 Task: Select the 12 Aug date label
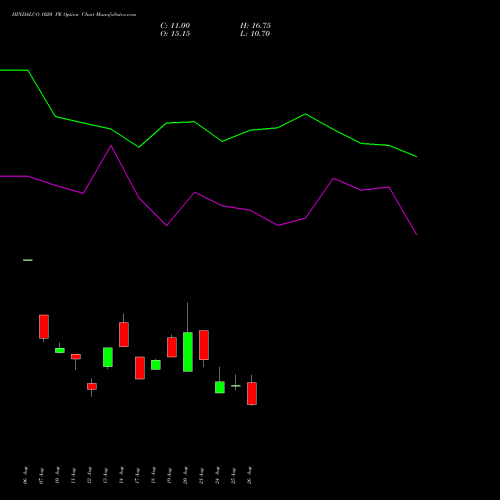[x=89, y=475]
